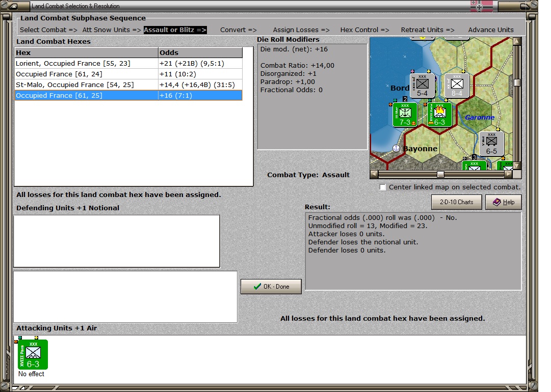Click the German flag icon in title bar
This screenshot has height=392, width=551.
[481, 6]
